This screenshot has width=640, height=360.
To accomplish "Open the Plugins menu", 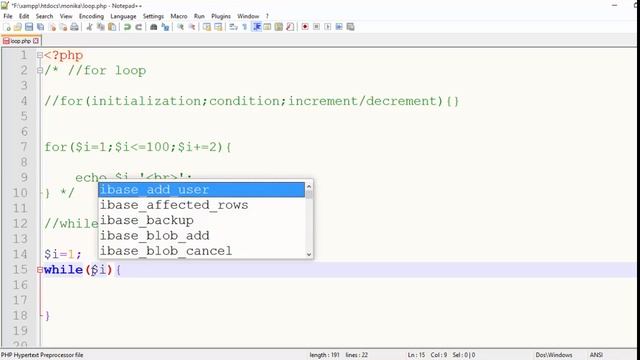I will pos(221,16).
